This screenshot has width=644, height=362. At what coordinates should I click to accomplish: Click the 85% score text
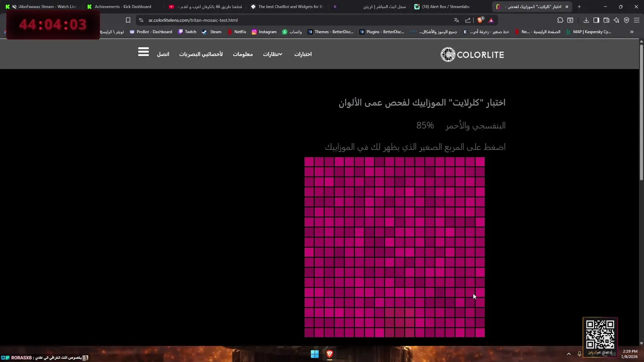point(425,125)
